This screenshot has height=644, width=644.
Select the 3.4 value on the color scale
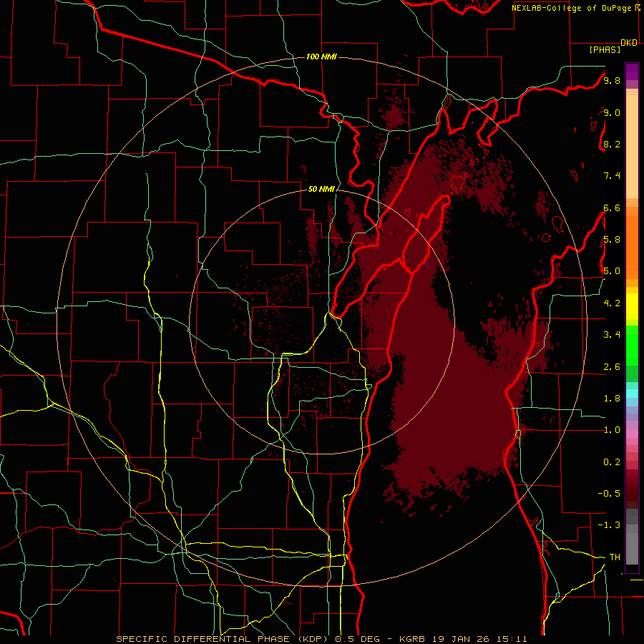[612, 335]
